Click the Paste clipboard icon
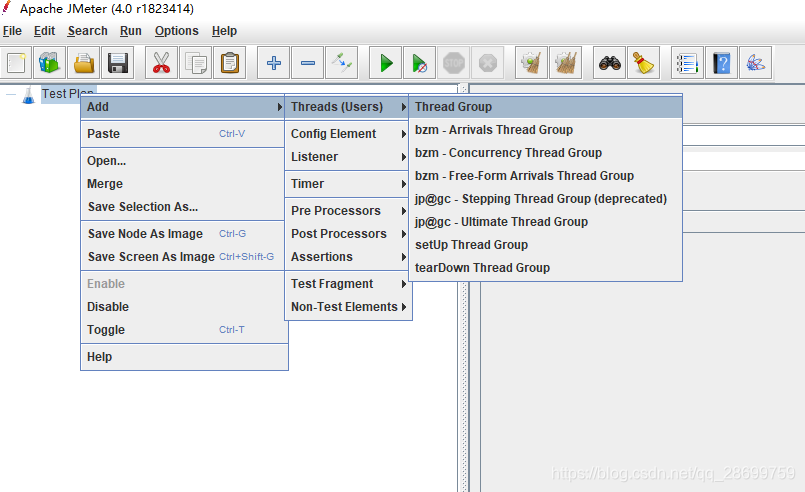This screenshot has height=492, width=805. tap(229, 63)
